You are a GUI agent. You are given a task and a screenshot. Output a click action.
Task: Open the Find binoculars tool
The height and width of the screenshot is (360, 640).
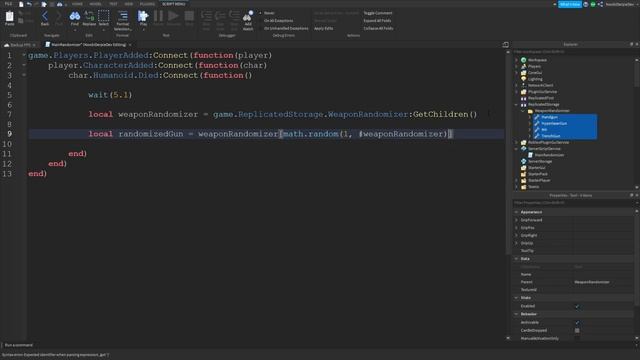point(75,18)
